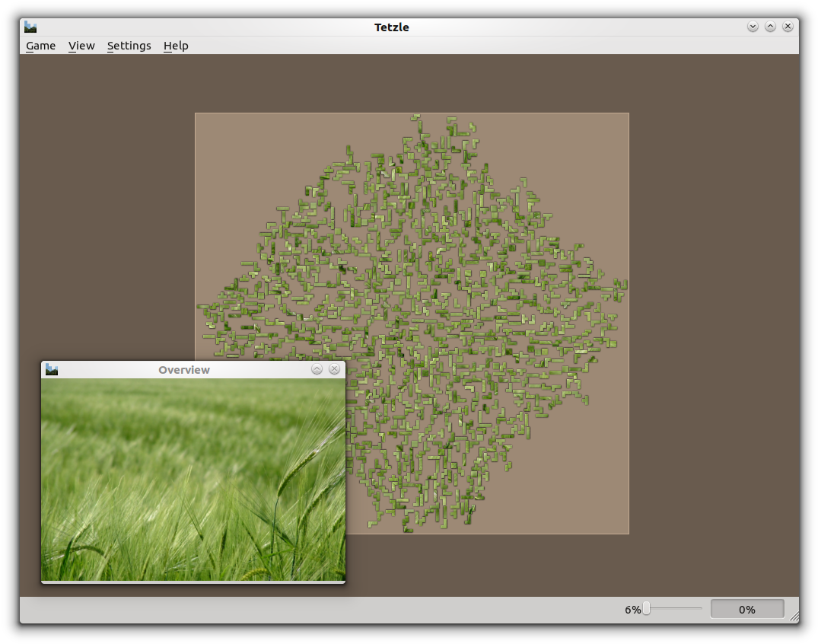818x644 pixels.
Task: Click the wheat field image in Overview
Action: 193,480
